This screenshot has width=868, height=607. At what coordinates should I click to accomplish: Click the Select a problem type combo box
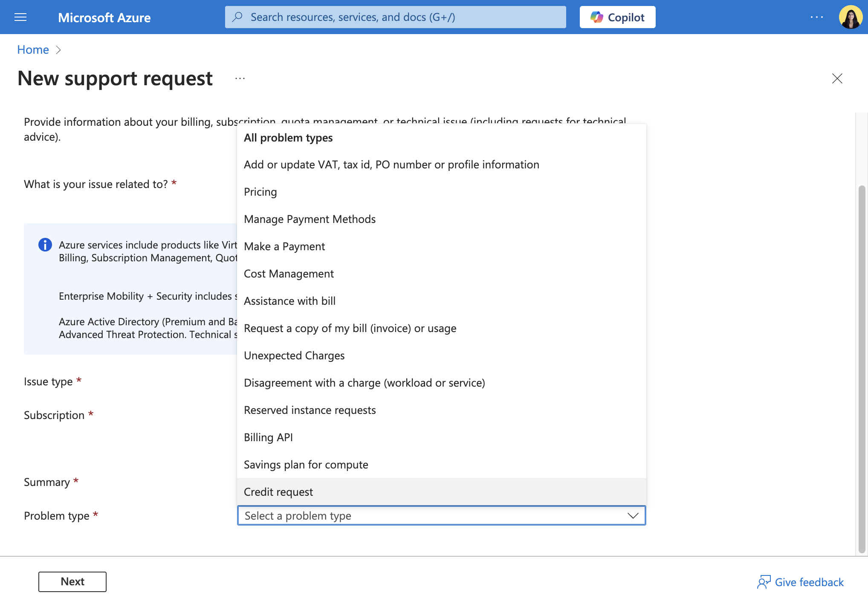click(x=441, y=516)
